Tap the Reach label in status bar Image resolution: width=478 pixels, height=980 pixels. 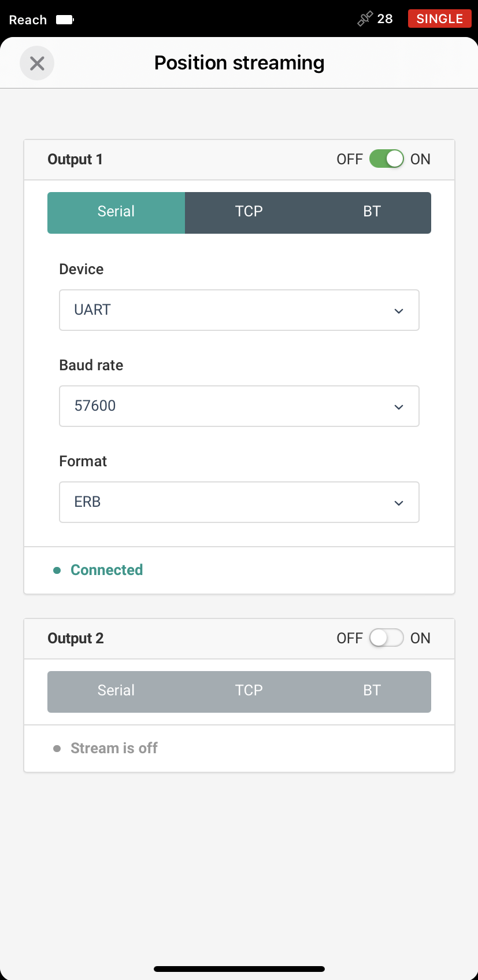tap(28, 20)
